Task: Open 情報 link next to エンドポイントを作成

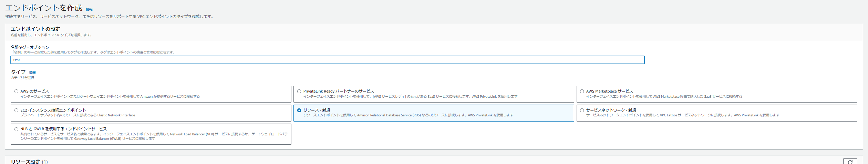Action: 89,9
